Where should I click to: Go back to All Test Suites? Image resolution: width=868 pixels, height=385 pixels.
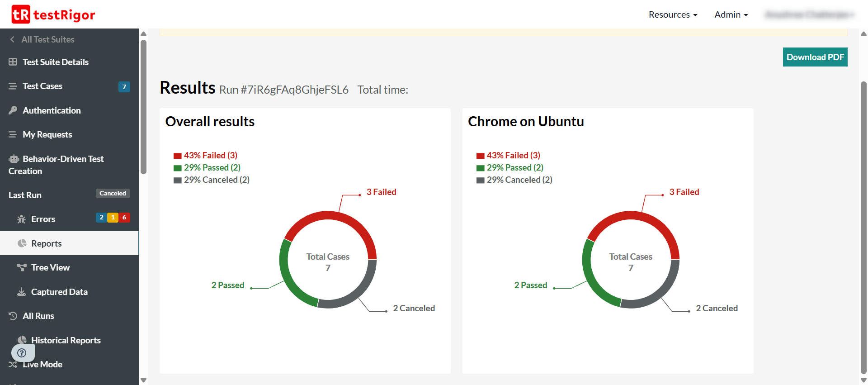point(47,39)
